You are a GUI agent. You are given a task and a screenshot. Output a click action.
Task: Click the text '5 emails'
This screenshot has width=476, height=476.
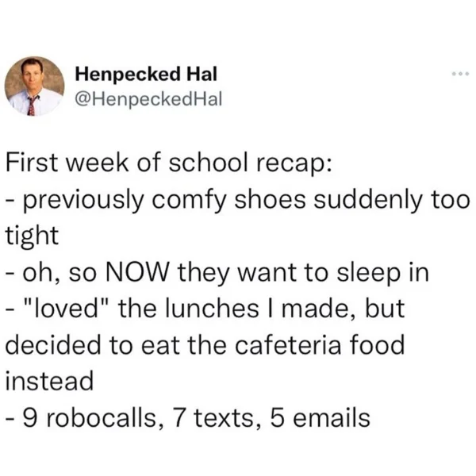pyautogui.click(x=320, y=418)
